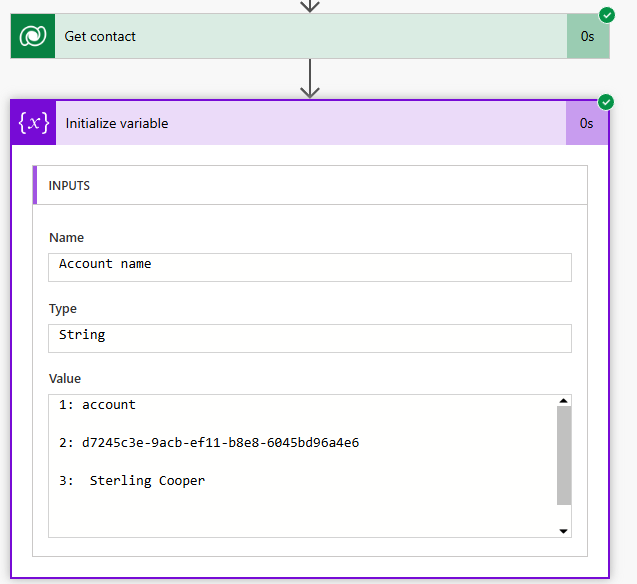Click the Dataverse icon on Get contact
This screenshot has height=584, width=637.
(33, 36)
